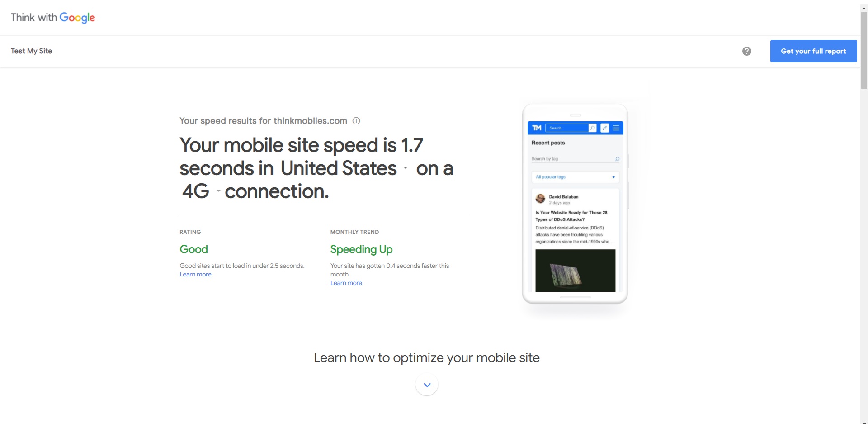
Task: Open the United States country dropdown
Action: (344, 168)
